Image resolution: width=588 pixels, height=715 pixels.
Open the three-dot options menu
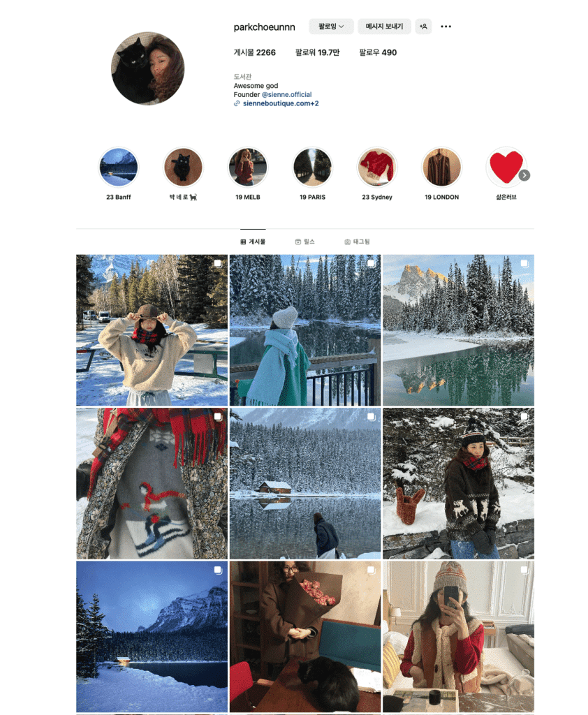(x=446, y=27)
